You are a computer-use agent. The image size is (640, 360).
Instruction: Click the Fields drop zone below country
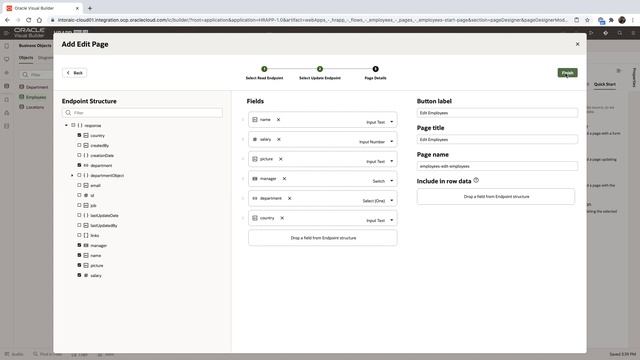323,238
